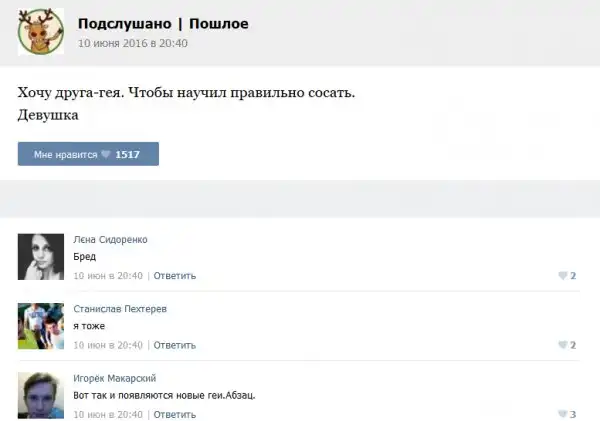Open timestamp of Лєна Сидоренко's comment

[108, 275]
